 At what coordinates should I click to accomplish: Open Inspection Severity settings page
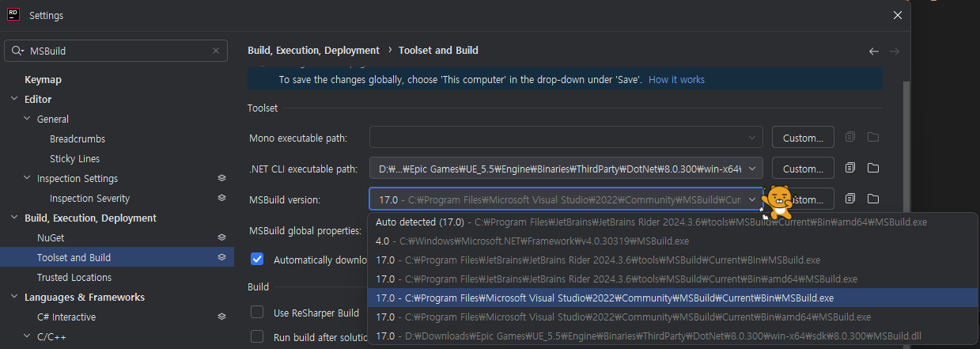coord(89,199)
